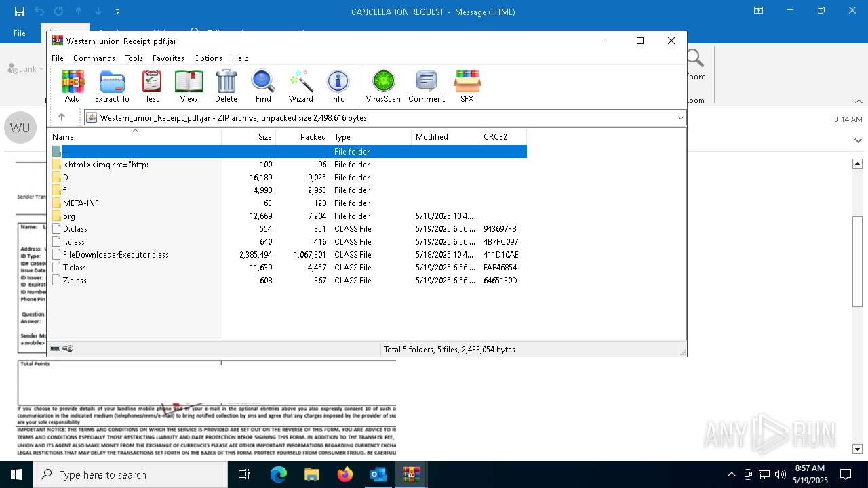
Task: Click the Windows Start button
Action: [x=16, y=474]
